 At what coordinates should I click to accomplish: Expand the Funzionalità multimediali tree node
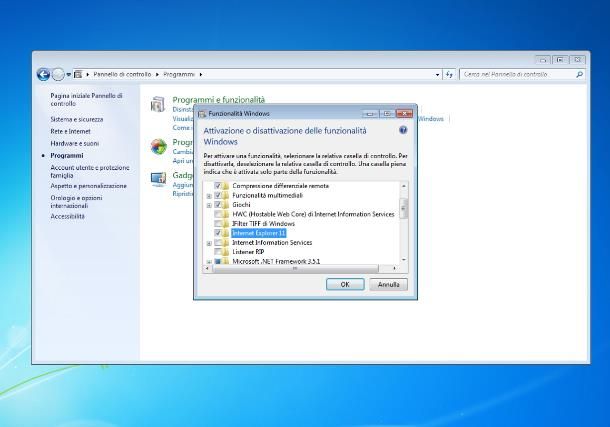(x=209, y=196)
